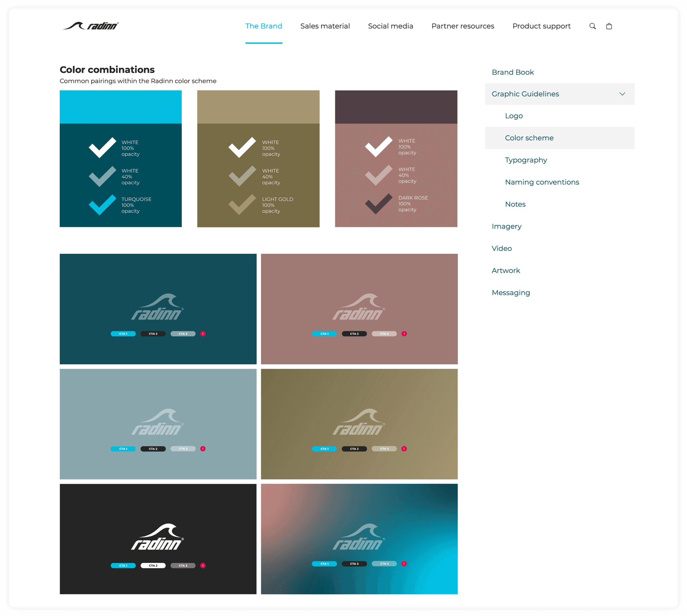687x616 pixels.
Task: Go to Sales material
Action: [325, 26]
